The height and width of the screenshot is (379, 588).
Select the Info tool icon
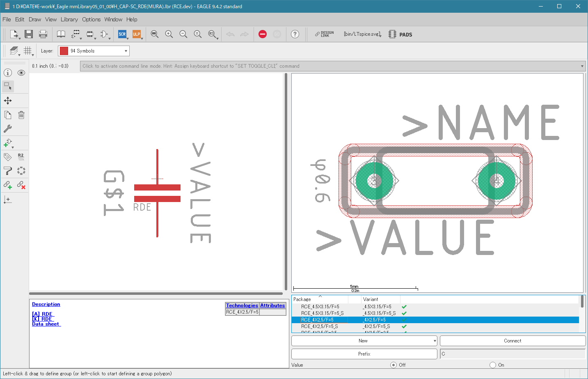click(8, 73)
